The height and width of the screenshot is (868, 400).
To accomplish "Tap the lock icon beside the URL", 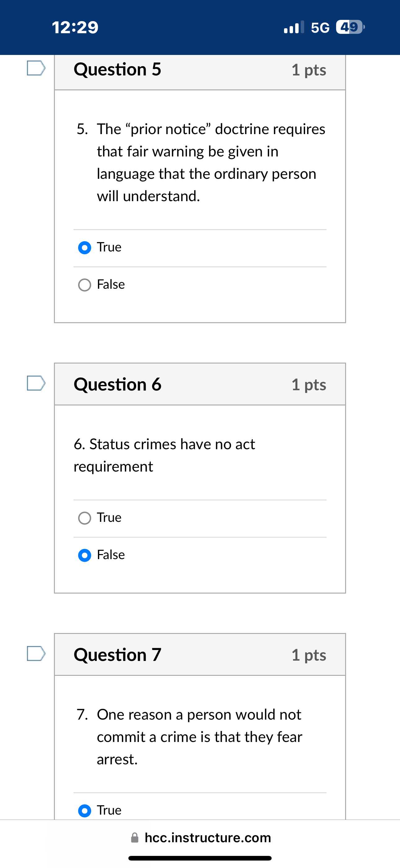I will [135, 837].
